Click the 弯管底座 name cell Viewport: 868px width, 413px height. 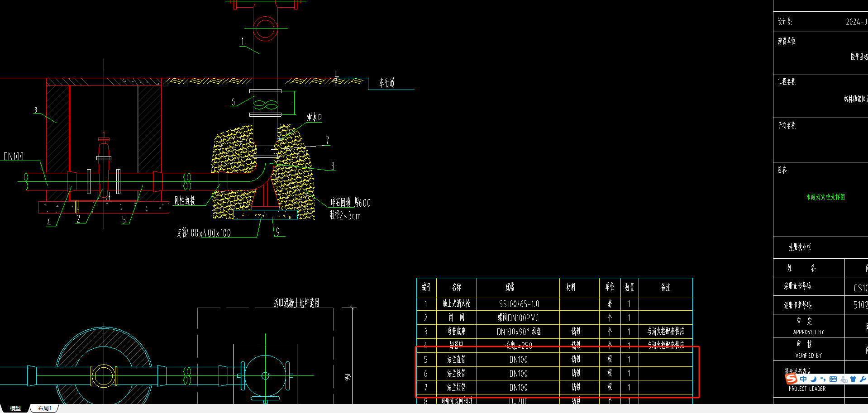tap(457, 332)
